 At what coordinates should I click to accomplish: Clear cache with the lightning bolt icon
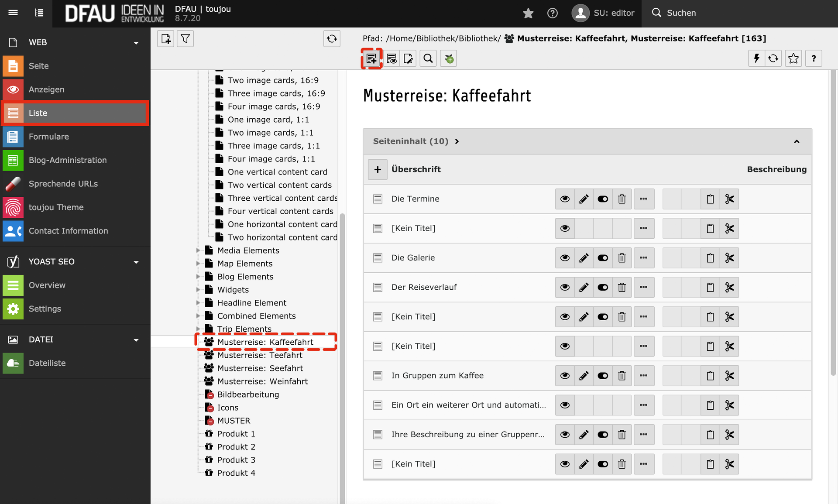(x=756, y=58)
